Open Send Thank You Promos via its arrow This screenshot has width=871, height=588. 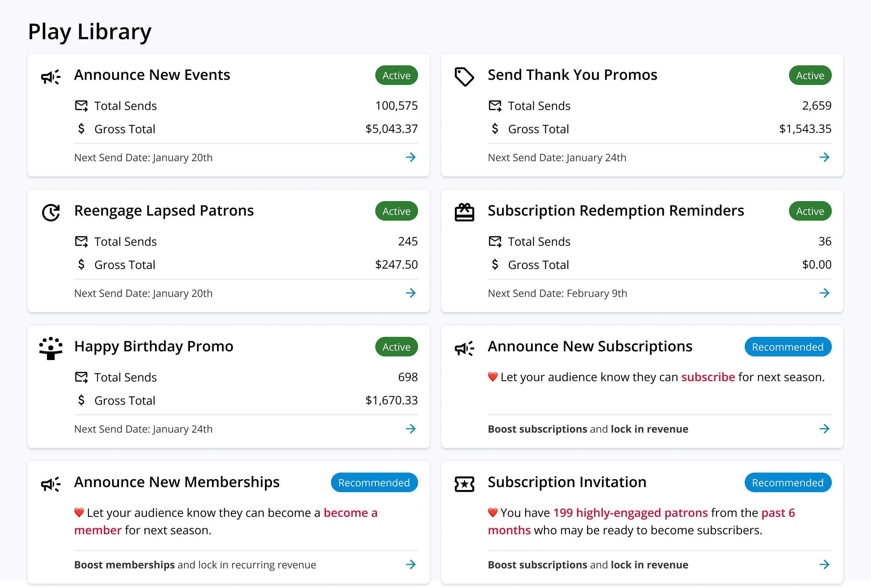824,157
